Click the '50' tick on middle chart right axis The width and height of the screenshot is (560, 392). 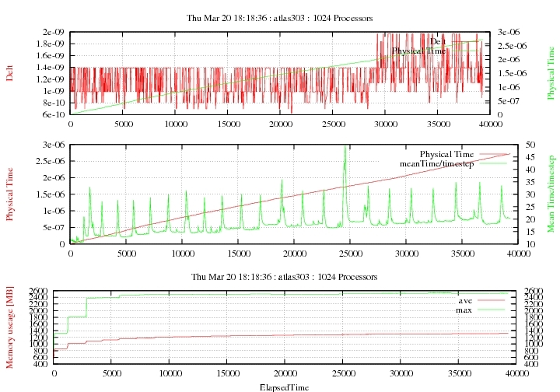pyautogui.click(x=530, y=145)
